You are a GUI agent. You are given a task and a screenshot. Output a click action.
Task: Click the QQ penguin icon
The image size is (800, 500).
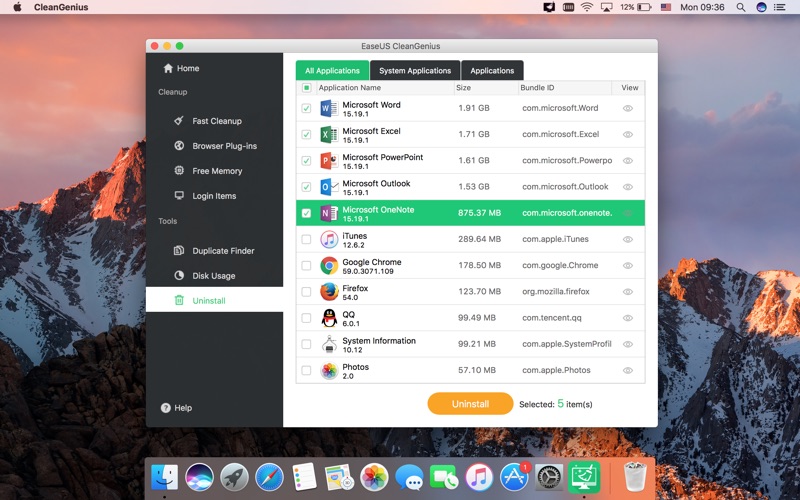329,318
